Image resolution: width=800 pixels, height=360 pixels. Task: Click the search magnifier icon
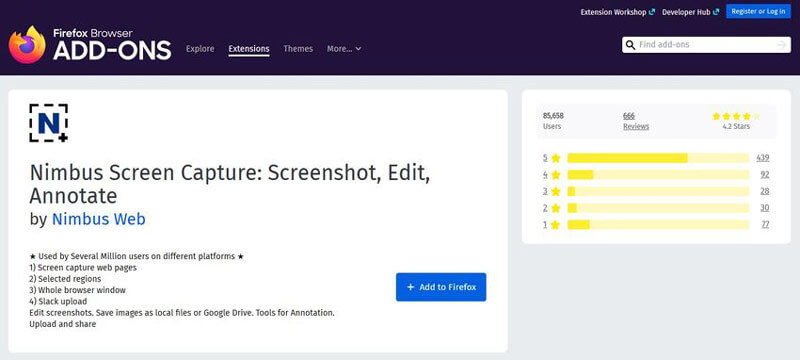tap(631, 45)
